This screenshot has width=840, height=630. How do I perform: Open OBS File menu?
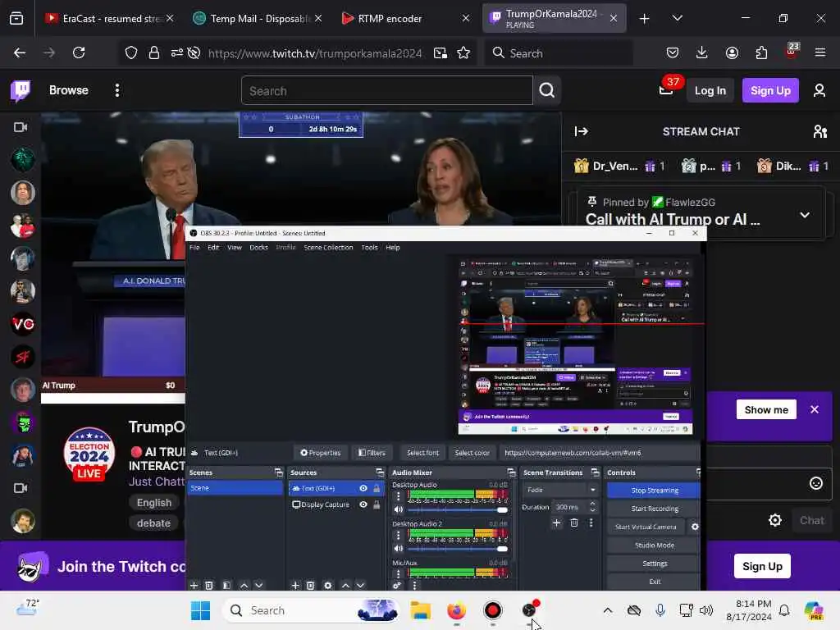coord(194,248)
